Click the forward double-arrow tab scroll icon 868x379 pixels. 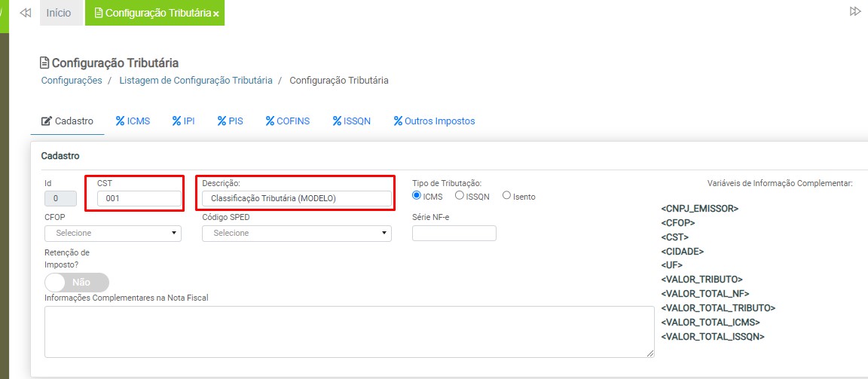[x=855, y=11]
